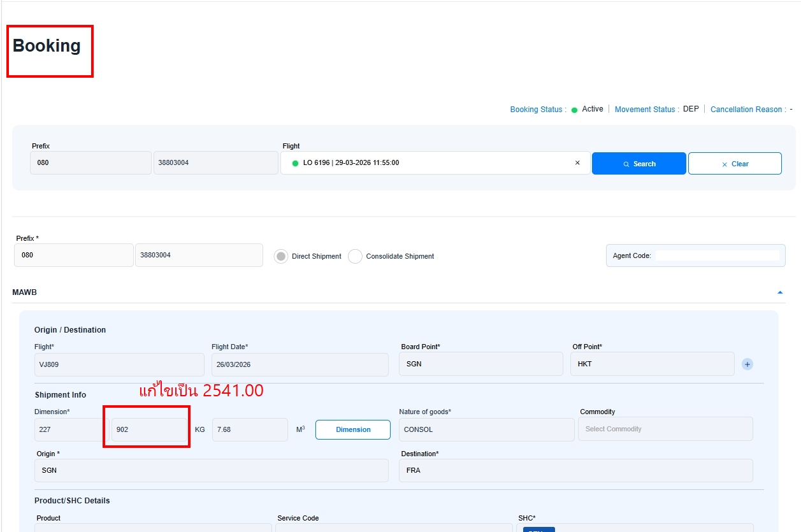Click the weight field showing 902
Image resolution: width=801 pixels, height=532 pixels.
click(x=148, y=429)
